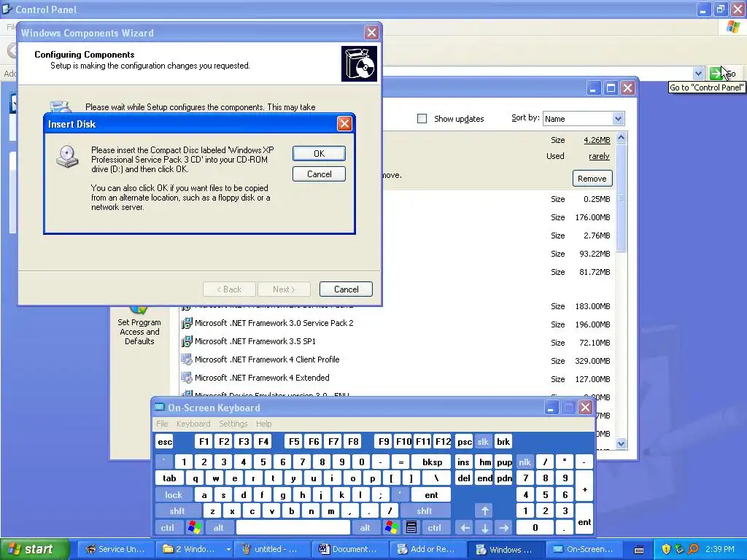This screenshot has width=747, height=560.
Task: Toggle the lock (caps lock) key
Action: [x=174, y=495]
